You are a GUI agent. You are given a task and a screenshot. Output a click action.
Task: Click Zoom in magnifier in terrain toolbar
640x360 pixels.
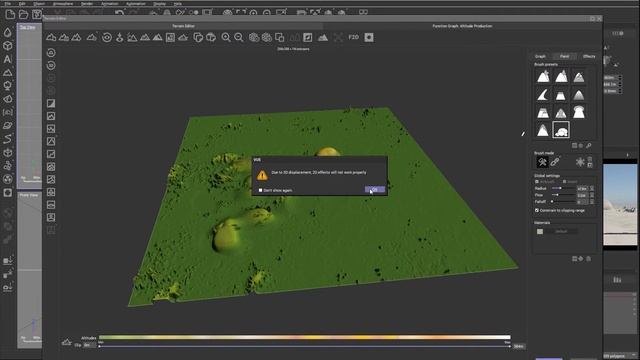click(x=226, y=38)
